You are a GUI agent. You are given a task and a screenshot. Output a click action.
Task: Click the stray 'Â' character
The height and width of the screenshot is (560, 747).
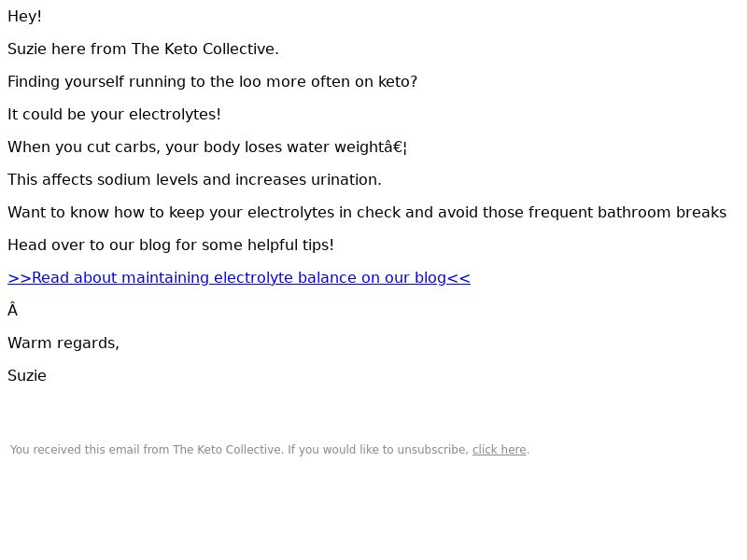tap(12, 311)
